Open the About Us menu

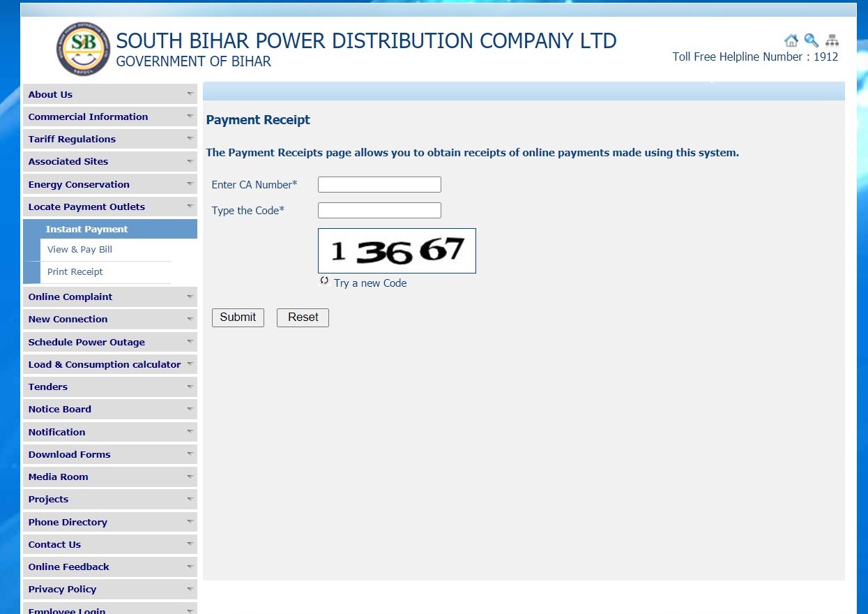point(110,94)
